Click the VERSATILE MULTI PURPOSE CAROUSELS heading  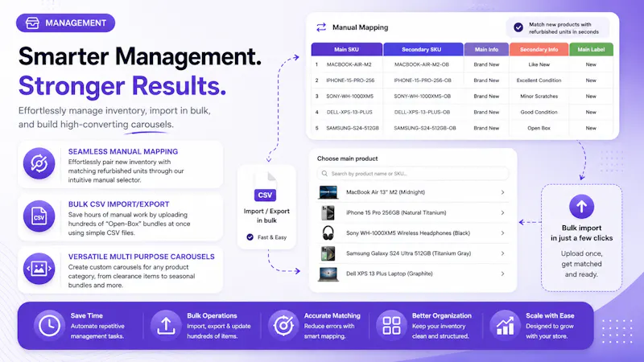[x=142, y=257]
